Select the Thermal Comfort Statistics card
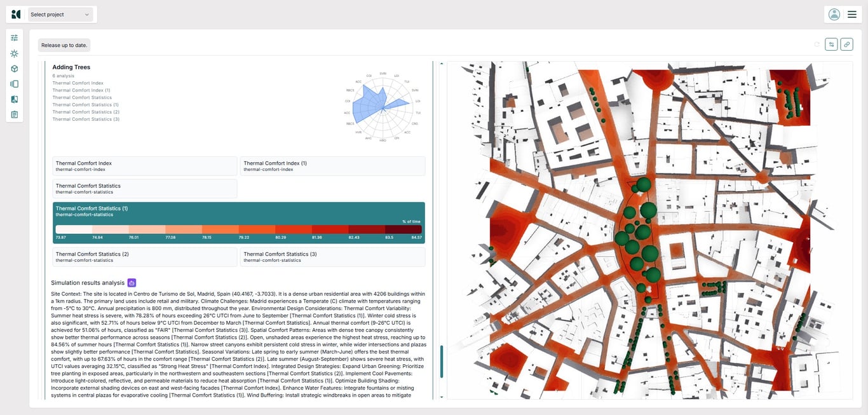Viewport: 868px width, 415px height. [145, 189]
